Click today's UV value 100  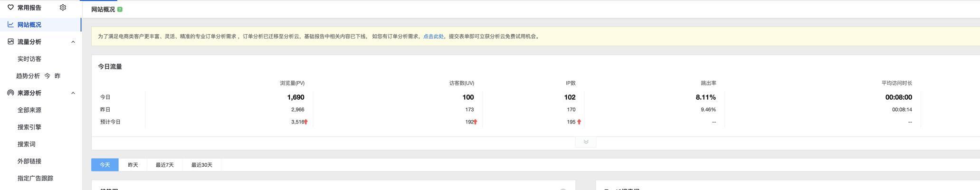point(468,97)
